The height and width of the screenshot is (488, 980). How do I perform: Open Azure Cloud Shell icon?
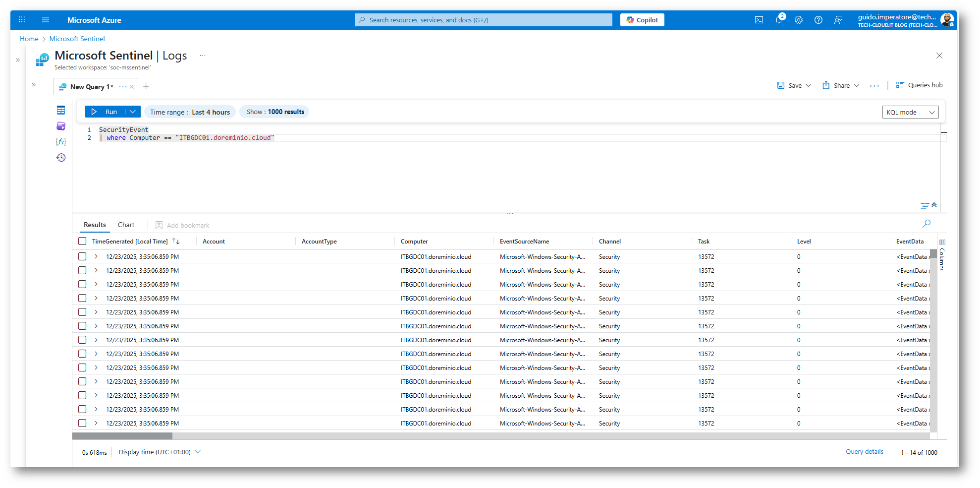click(759, 20)
